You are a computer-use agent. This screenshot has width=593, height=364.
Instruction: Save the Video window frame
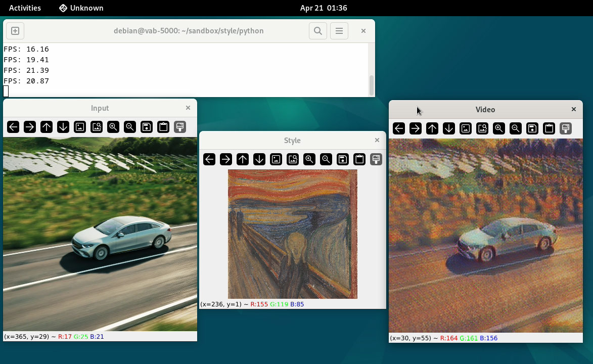pyautogui.click(x=532, y=128)
